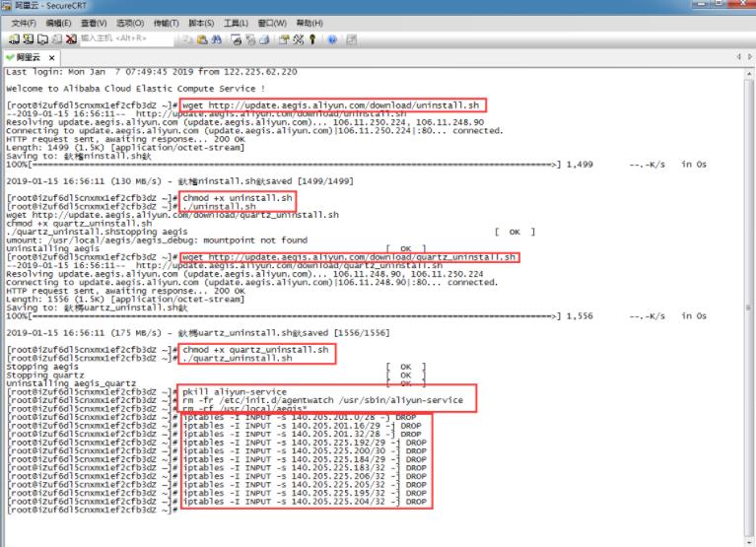Click the iptables rule for 140.205.225.195/32

(305, 493)
